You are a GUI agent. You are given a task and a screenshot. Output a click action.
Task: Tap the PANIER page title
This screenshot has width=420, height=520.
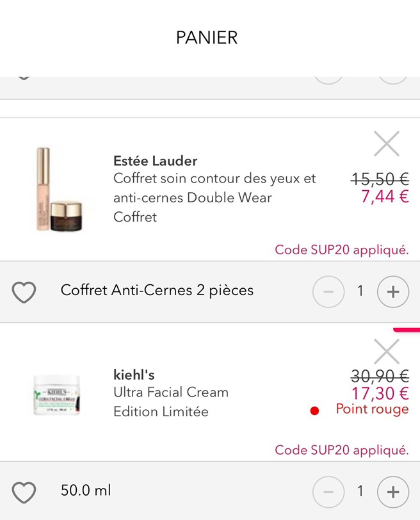(x=207, y=38)
